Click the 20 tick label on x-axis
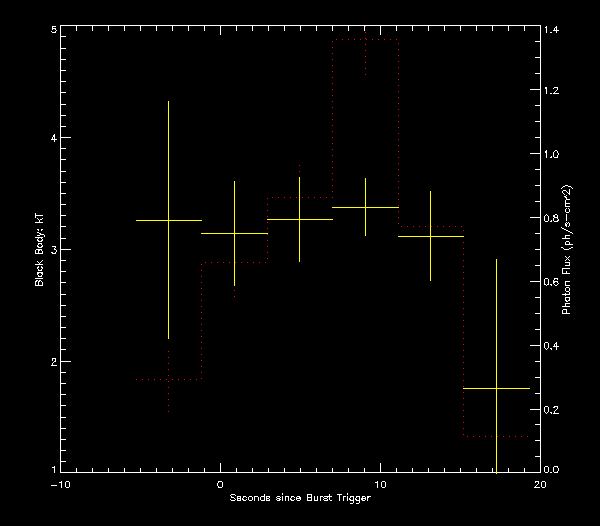This screenshot has width=600, height=526. pos(540,484)
